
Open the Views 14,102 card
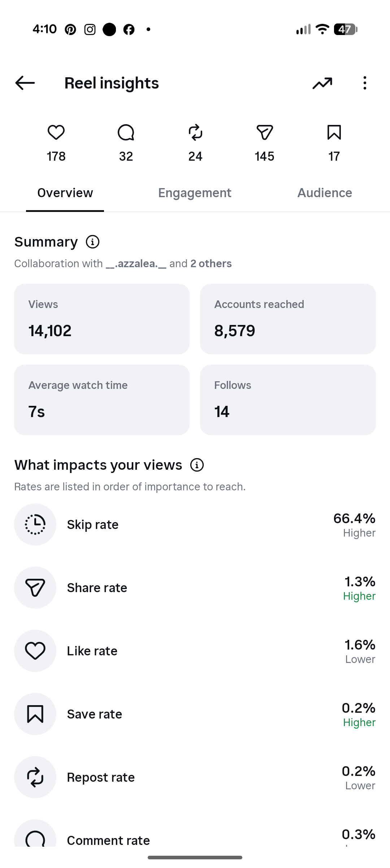pos(102,319)
